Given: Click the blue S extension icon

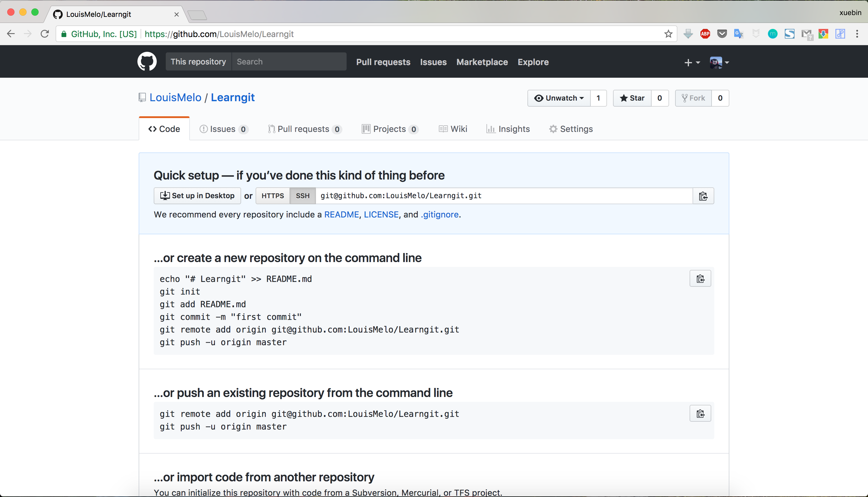Looking at the screenshot, I should pos(789,34).
